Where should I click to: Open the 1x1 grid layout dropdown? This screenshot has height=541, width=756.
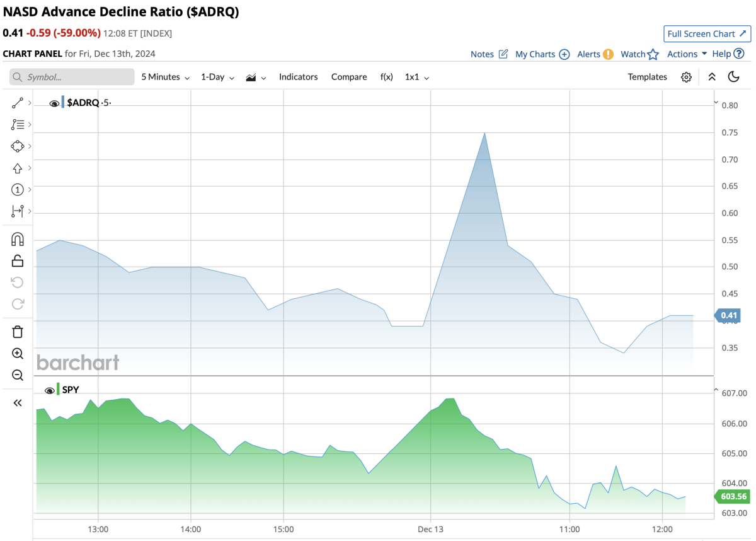(417, 77)
